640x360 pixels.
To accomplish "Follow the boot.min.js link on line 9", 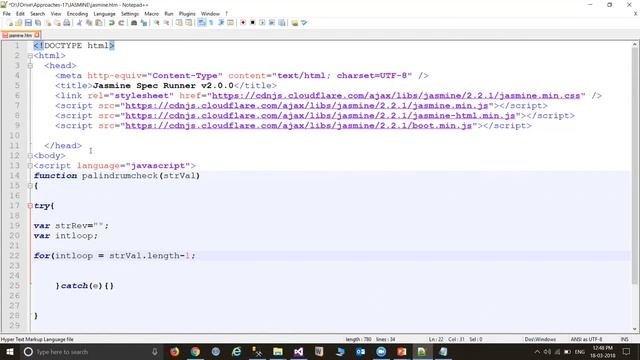I will point(298,126).
